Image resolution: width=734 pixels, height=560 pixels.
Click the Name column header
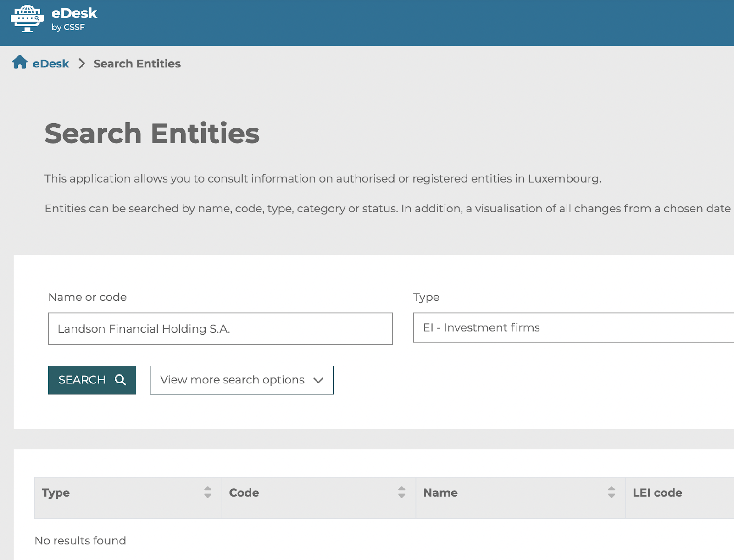(521, 498)
